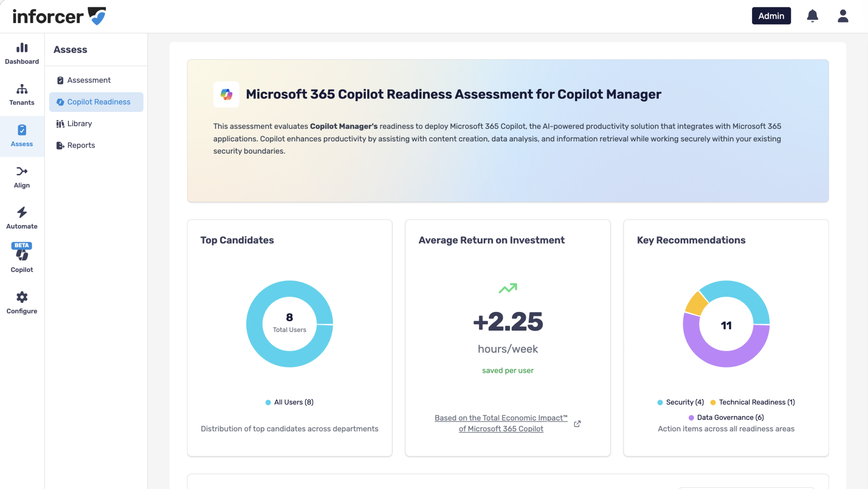Click the All Users (8) legend dot
This screenshot has height=489, width=868.
tap(268, 402)
